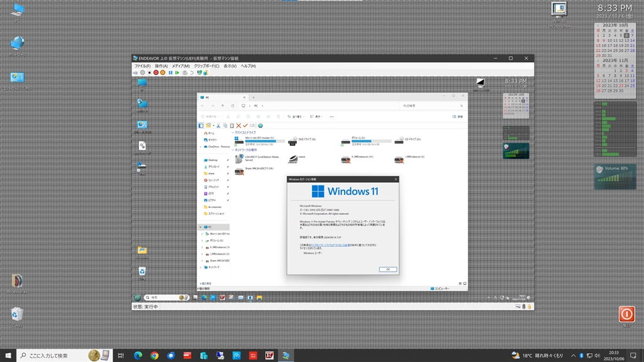Open the Explorer more options (…) menu
This screenshot has width=644, height=362.
click(x=332, y=116)
